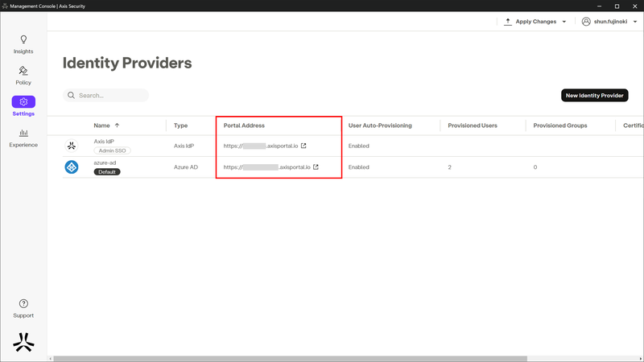The width and height of the screenshot is (644, 362).
Task: Open the azure-ad portal address link
Action: point(266,167)
